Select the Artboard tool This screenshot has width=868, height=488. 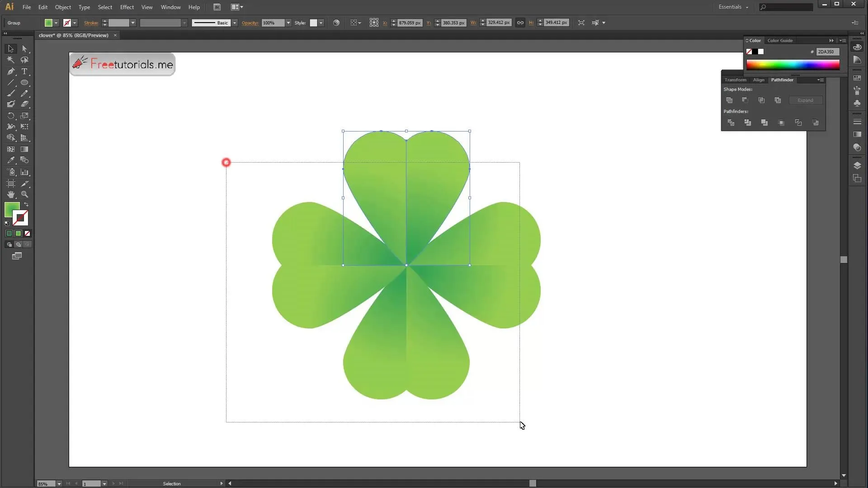11,183
